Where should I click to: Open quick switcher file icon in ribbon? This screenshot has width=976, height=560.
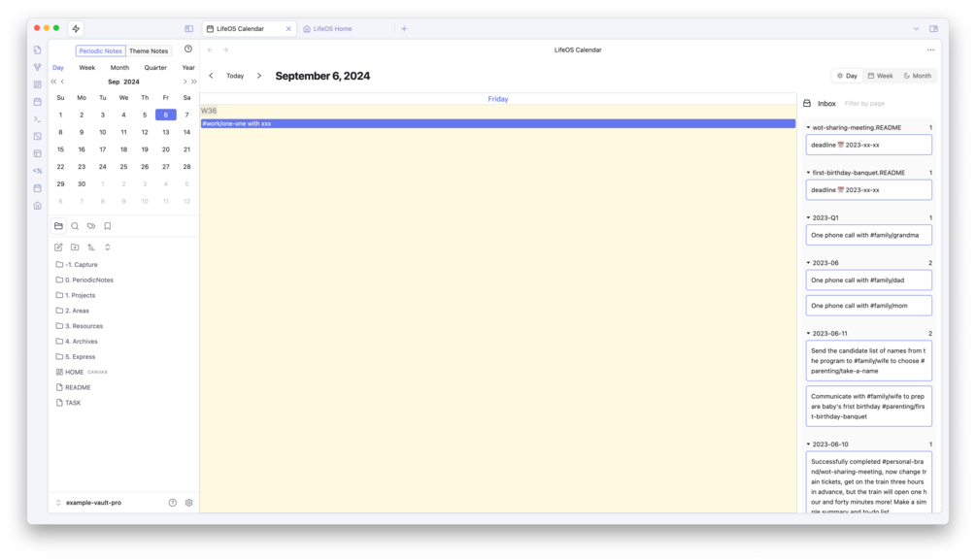[x=37, y=49]
